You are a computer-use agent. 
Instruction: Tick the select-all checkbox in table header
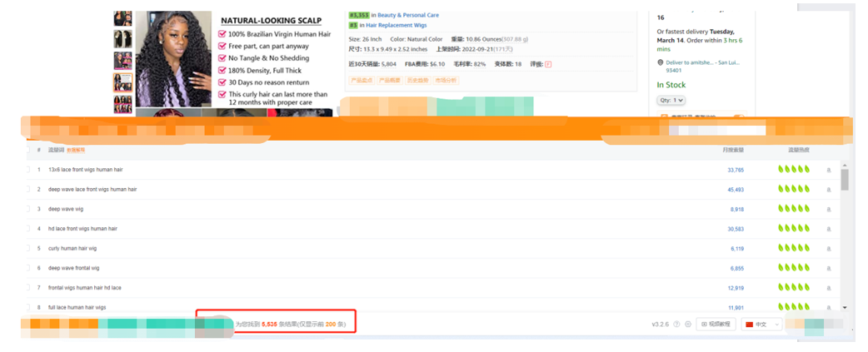(x=27, y=150)
